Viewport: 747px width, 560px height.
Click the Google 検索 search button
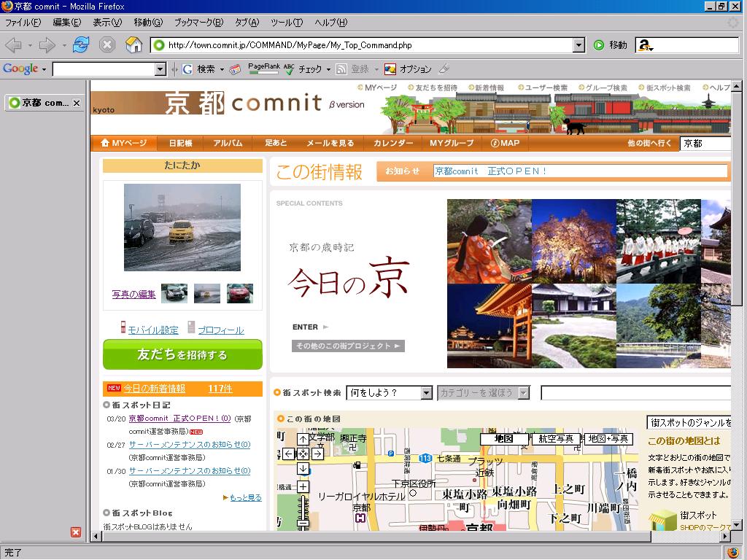click(200, 69)
